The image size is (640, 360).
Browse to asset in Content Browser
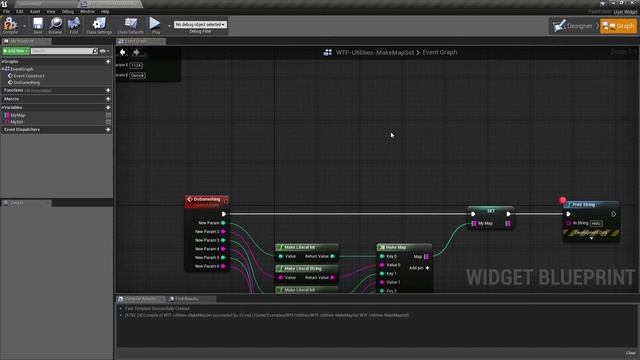coord(55,25)
